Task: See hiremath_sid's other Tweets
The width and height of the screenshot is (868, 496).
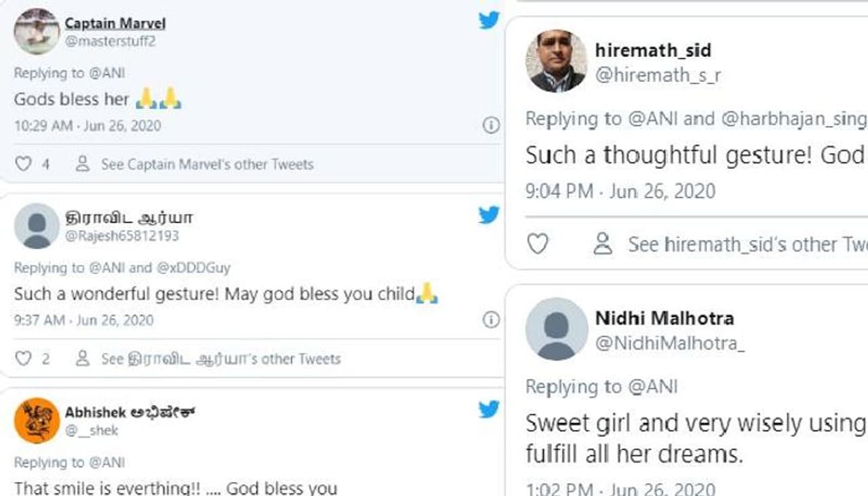Action: click(x=746, y=244)
